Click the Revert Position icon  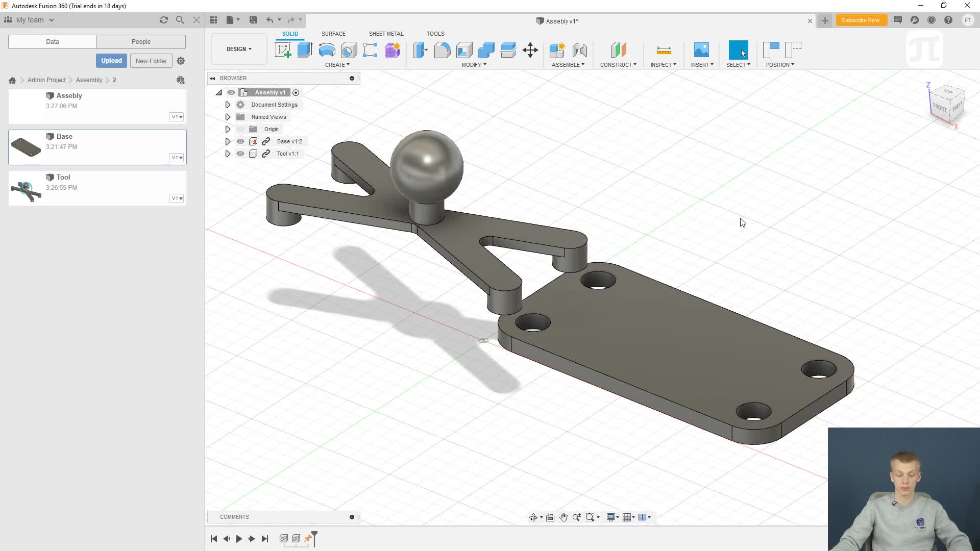(793, 50)
